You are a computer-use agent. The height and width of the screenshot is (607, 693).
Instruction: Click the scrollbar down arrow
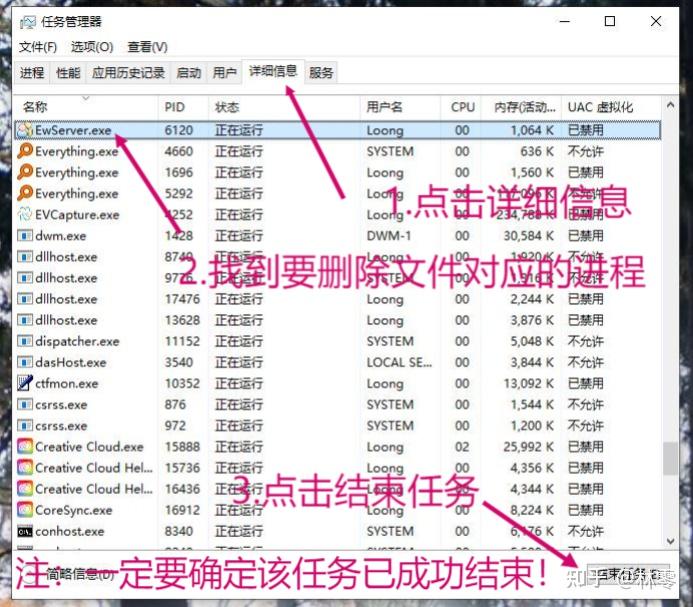click(x=670, y=541)
